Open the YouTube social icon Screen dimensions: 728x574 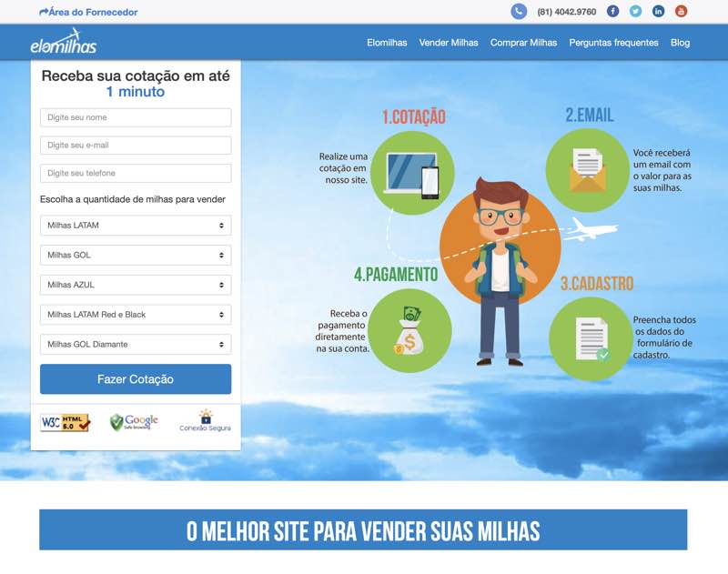[681, 11]
